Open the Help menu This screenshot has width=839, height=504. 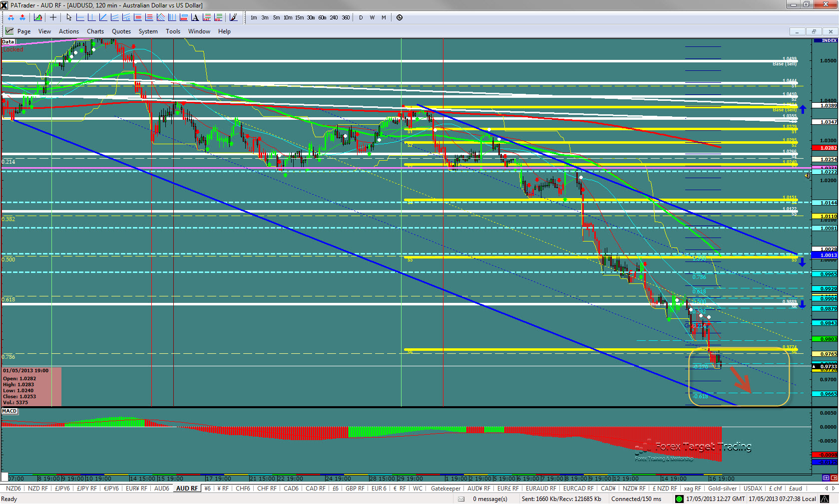(x=224, y=31)
